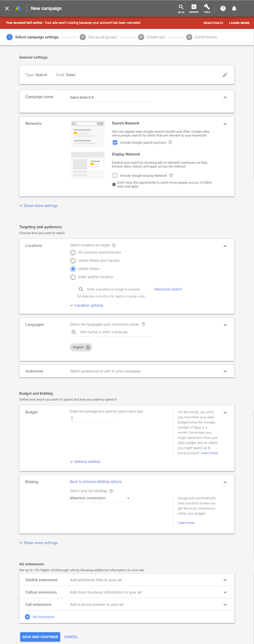This screenshot has height=644, width=254.
Task: Collapse the Budget section
Action: [225, 413]
